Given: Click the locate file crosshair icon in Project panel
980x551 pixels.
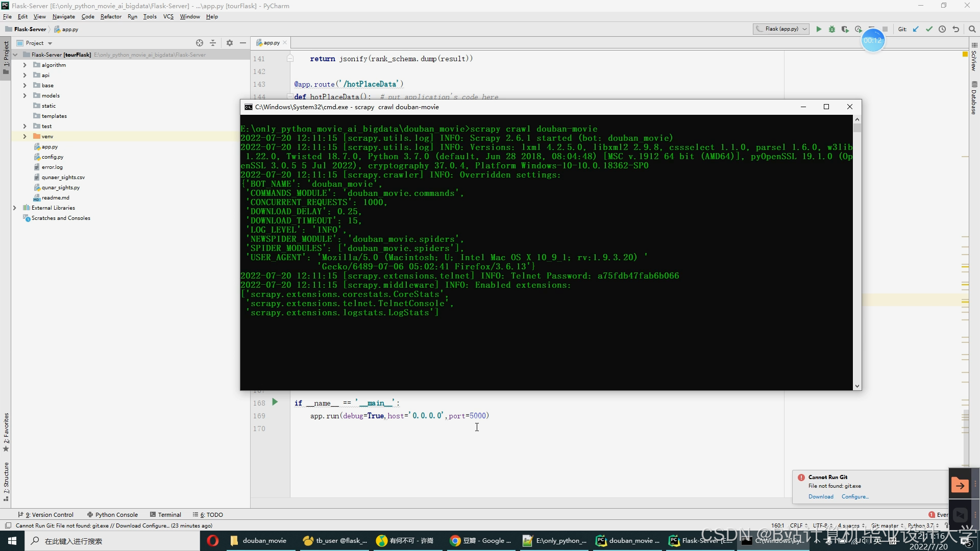Looking at the screenshot, I should [x=200, y=43].
